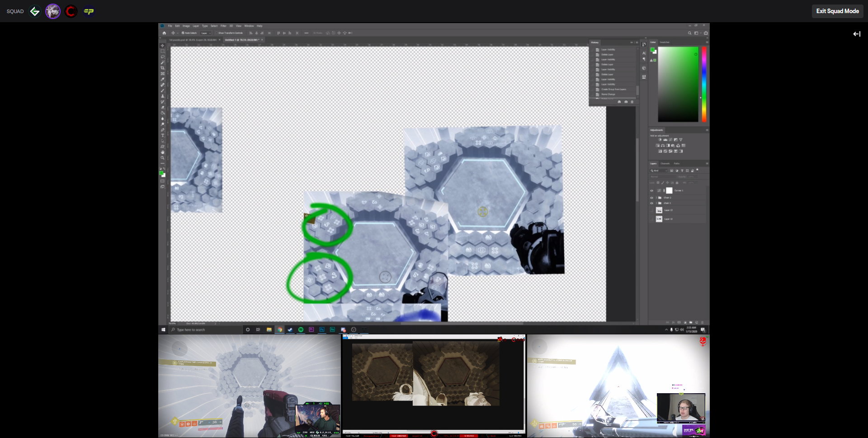Open the Layers panel menu

[x=707, y=163]
